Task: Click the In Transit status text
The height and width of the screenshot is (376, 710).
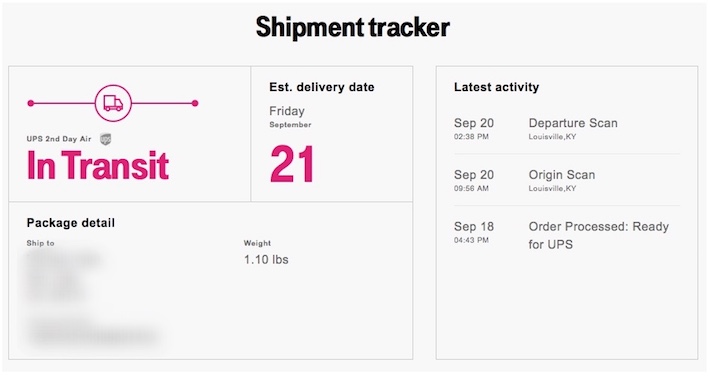Action: [x=98, y=165]
